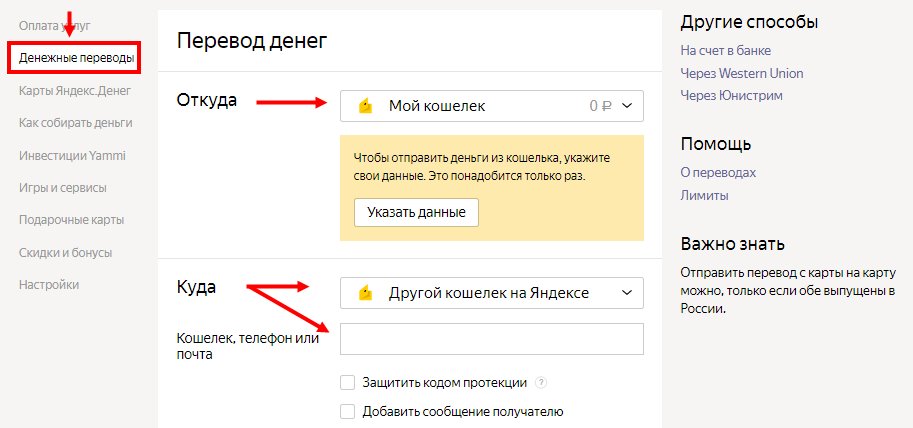Open the Лимиты help link
The height and width of the screenshot is (428, 913).
[x=704, y=195]
